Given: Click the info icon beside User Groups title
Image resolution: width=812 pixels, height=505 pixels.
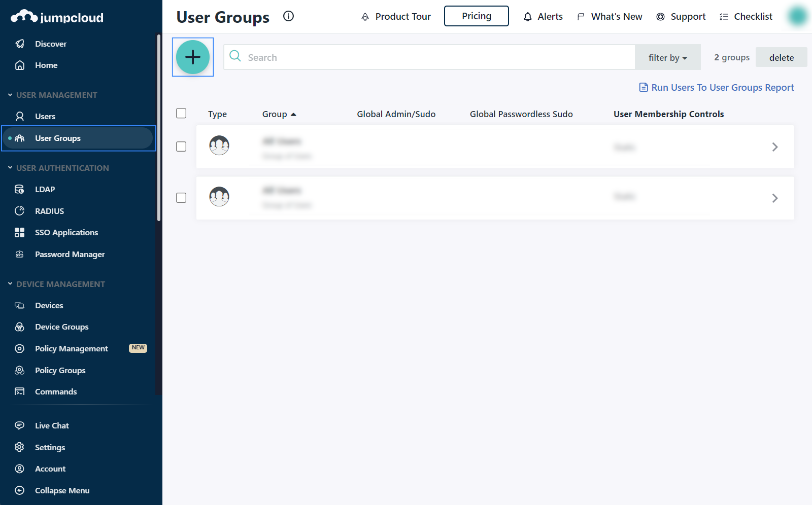Looking at the screenshot, I should point(288,16).
